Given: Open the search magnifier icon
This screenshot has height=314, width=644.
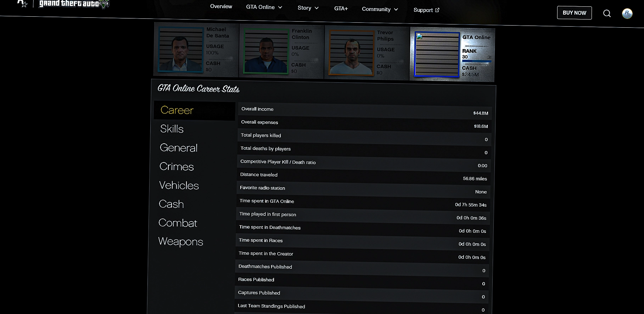Looking at the screenshot, I should coord(607,13).
